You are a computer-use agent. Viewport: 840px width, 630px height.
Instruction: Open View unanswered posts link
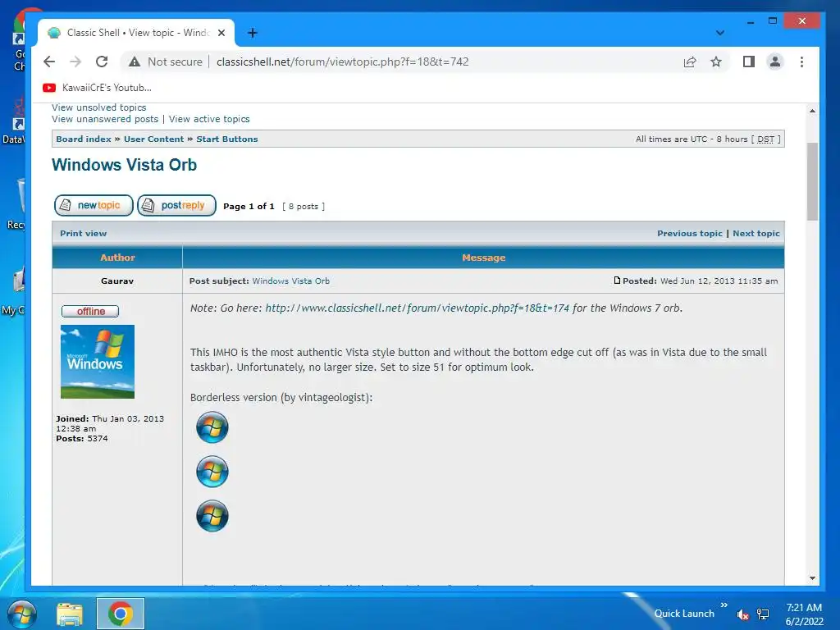pyautogui.click(x=105, y=119)
